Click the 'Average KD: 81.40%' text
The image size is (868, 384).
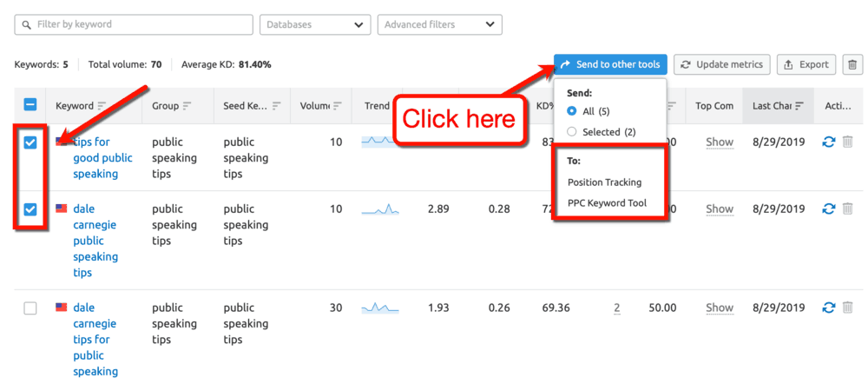click(227, 65)
